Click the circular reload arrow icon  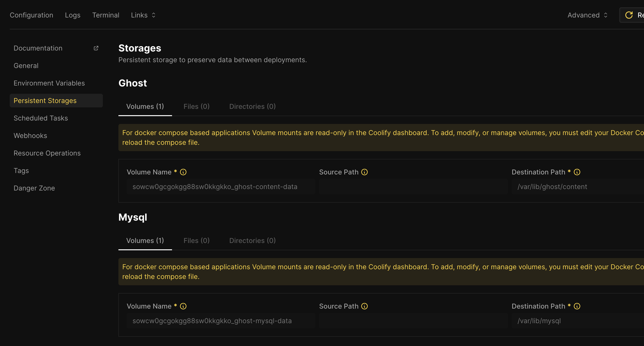pyautogui.click(x=629, y=15)
